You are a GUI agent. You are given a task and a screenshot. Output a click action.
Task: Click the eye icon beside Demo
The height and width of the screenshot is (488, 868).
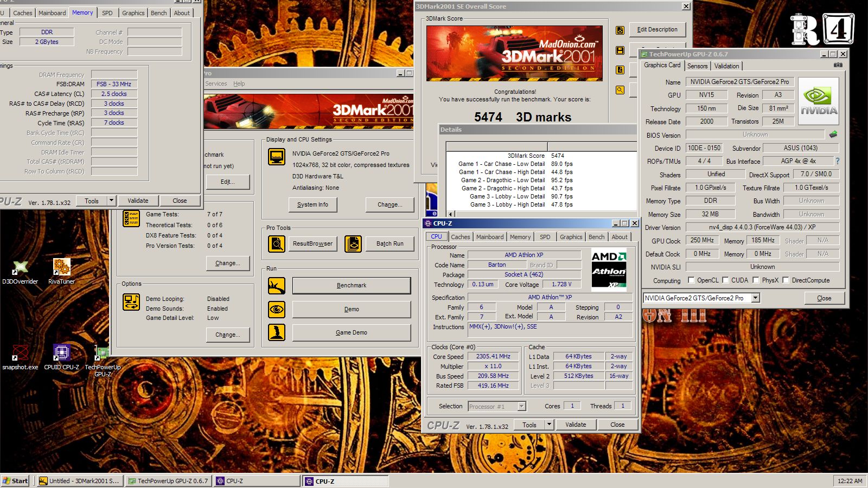277,310
